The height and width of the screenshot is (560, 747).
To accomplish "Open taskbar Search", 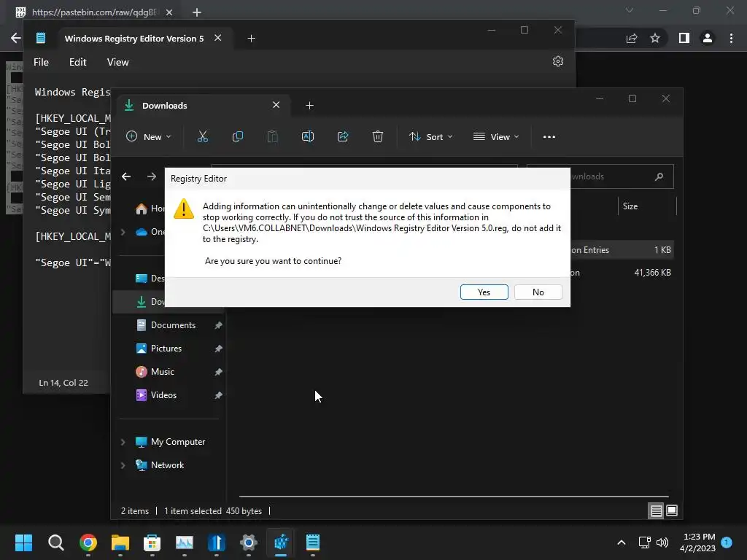I will [55, 542].
